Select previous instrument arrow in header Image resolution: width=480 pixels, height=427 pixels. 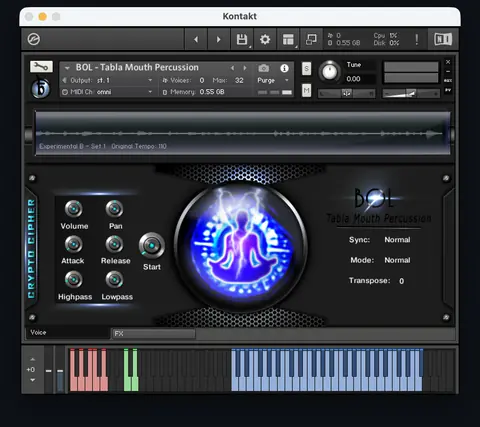[232, 68]
